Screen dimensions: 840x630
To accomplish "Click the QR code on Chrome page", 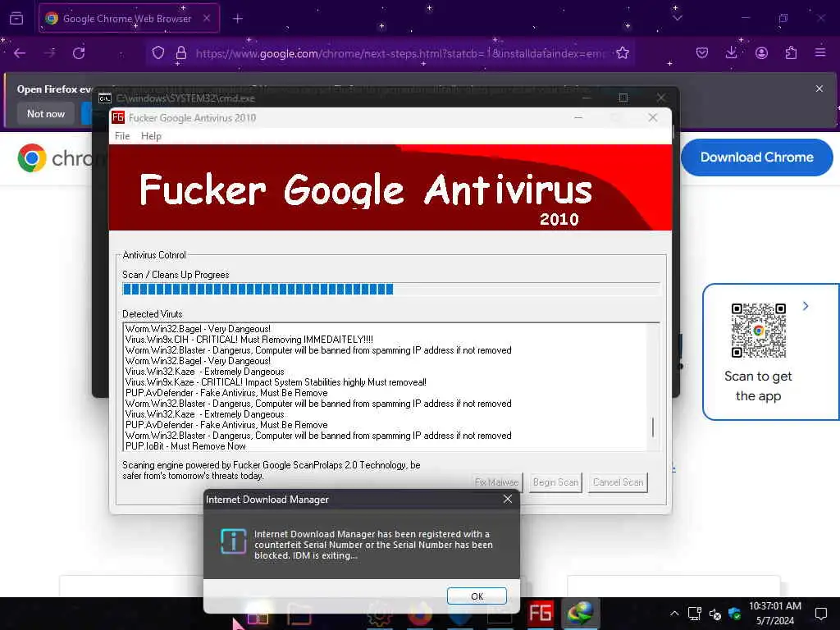I will [759, 330].
